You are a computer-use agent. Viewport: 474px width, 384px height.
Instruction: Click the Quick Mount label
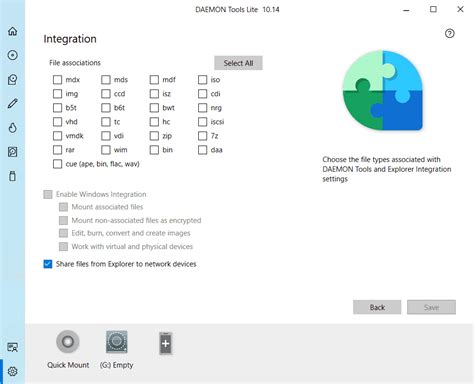[x=68, y=365]
